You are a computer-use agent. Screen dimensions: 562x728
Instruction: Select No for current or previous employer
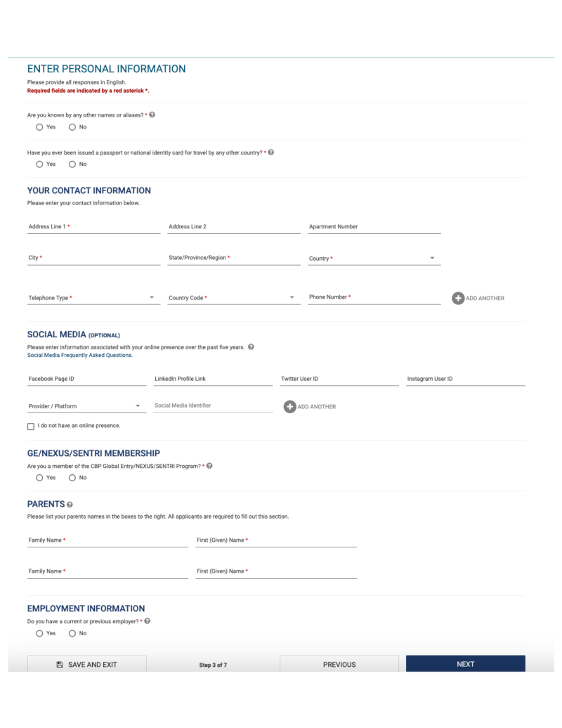click(72, 633)
